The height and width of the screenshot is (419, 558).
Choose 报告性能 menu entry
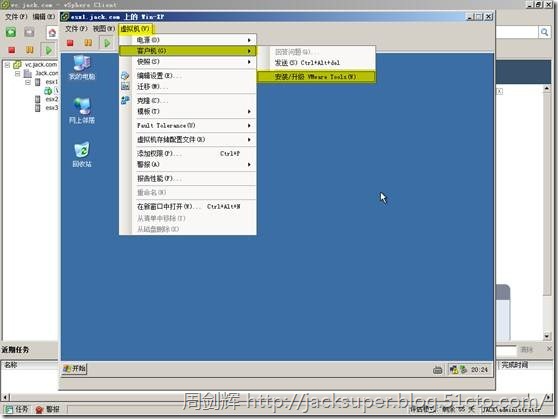tap(188, 179)
